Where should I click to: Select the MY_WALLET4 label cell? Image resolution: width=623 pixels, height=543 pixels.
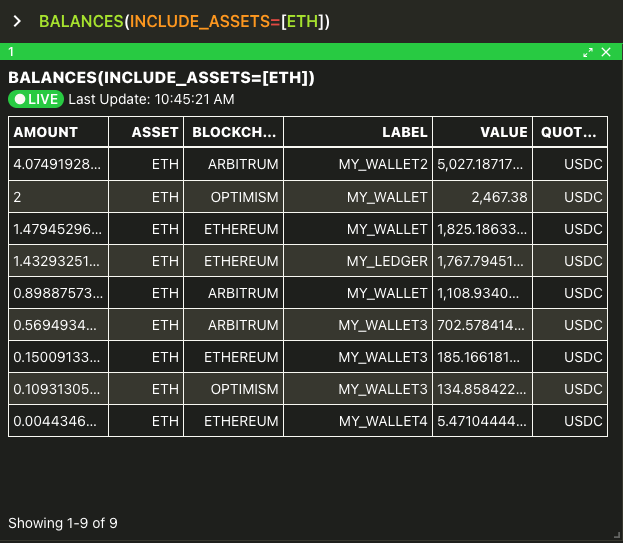tap(358, 421)
